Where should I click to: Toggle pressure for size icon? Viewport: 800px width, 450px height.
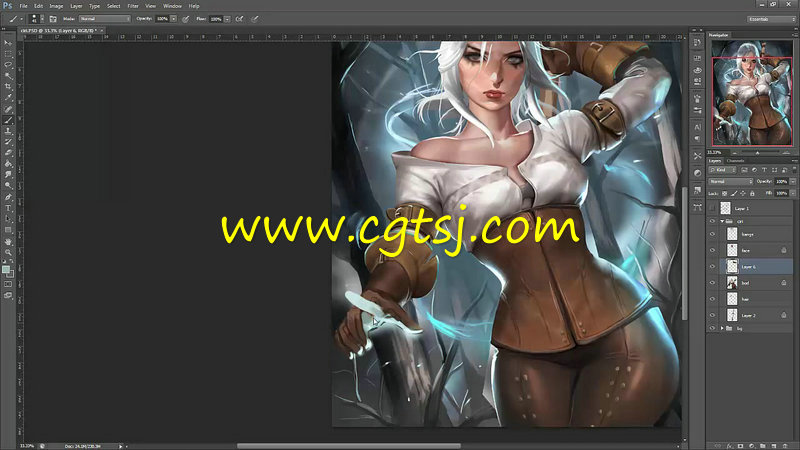point(255,19)
